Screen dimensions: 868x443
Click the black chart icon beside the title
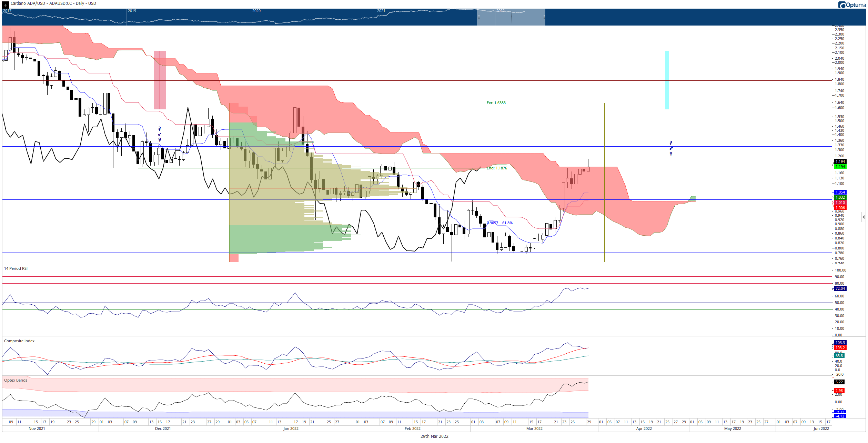6,5
